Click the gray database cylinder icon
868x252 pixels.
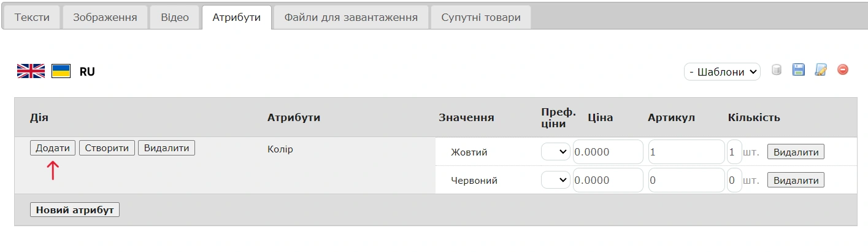point(776,70)
